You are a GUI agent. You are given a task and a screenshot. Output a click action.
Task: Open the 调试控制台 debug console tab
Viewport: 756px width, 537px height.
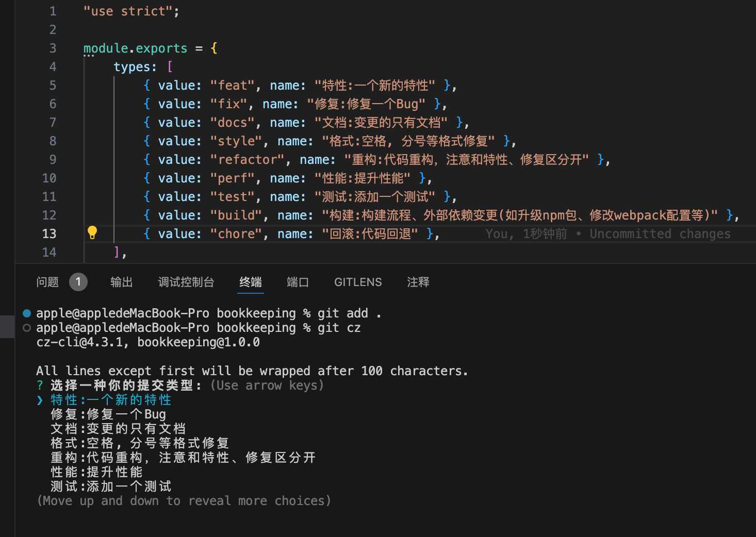pos(186,282)
